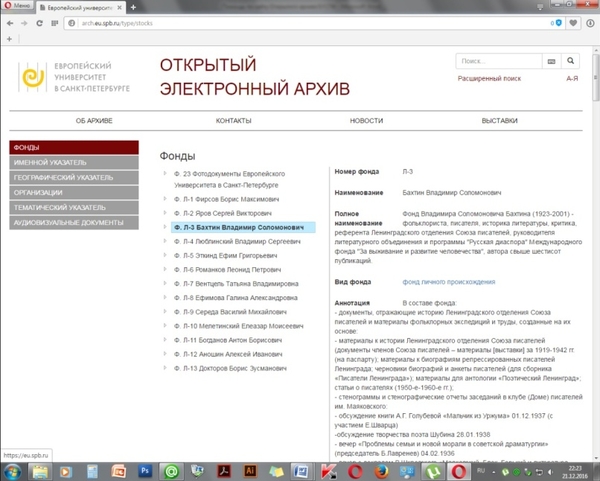The image size is (600, 481).
Task: Expand the Ф. Л-1 Фирсов Борис Максимович node
Action: [x=166, y=199]
